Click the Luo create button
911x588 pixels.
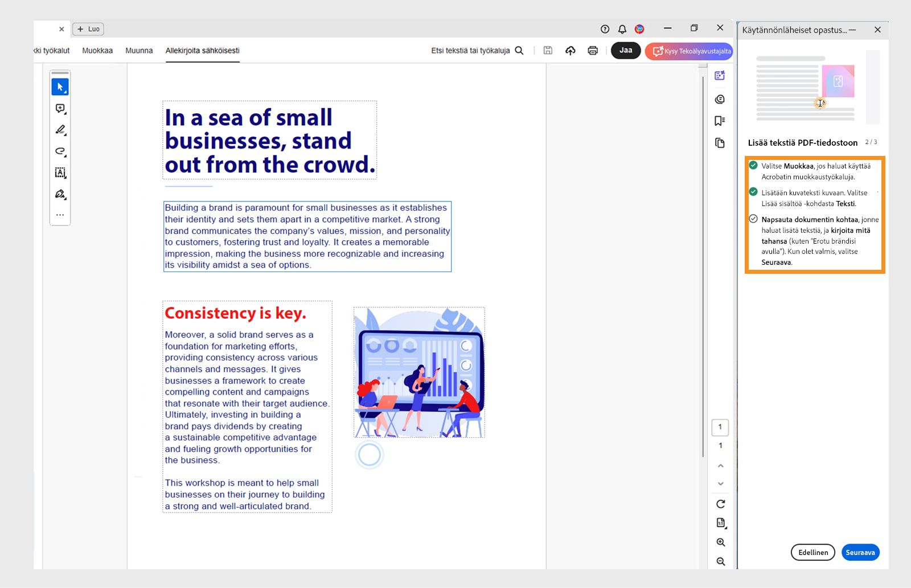point(88,29)
